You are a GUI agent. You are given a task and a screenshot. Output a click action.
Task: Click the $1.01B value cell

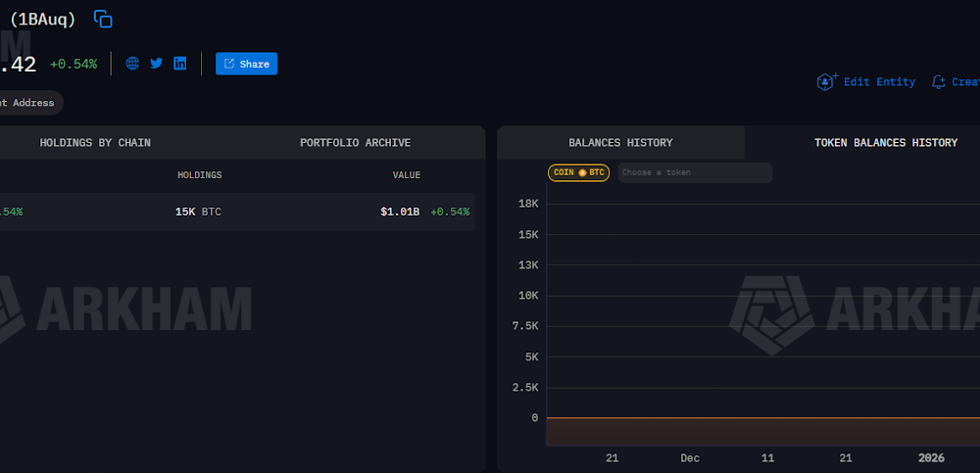400,212
